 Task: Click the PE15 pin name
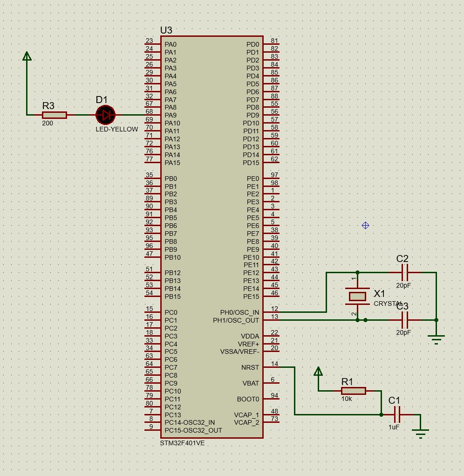click(251, 297)
